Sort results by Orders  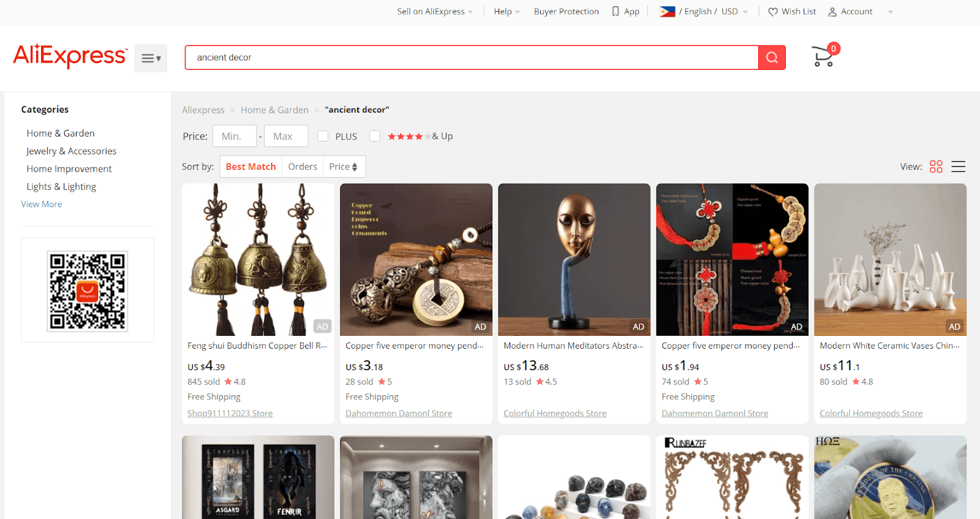[303, 167]
